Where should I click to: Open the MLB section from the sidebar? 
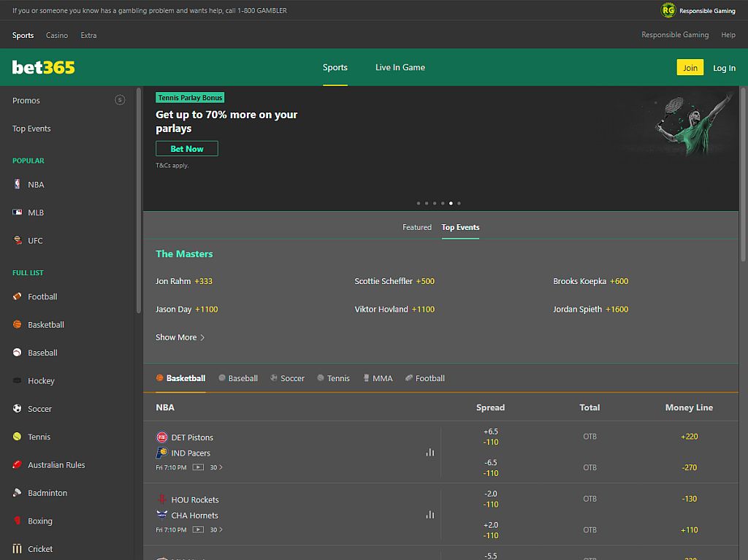34,212
